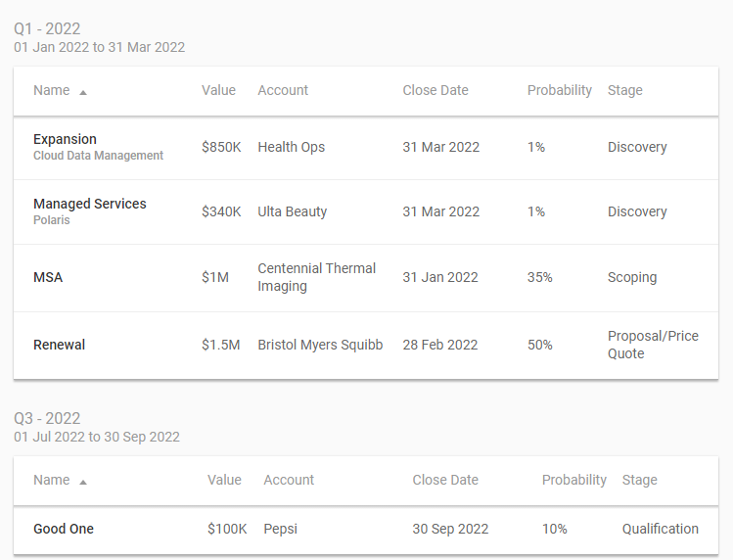Click the Ulta Beauty account
The height and width of the screenshot is (560, 733).
[x=292, y=211]
